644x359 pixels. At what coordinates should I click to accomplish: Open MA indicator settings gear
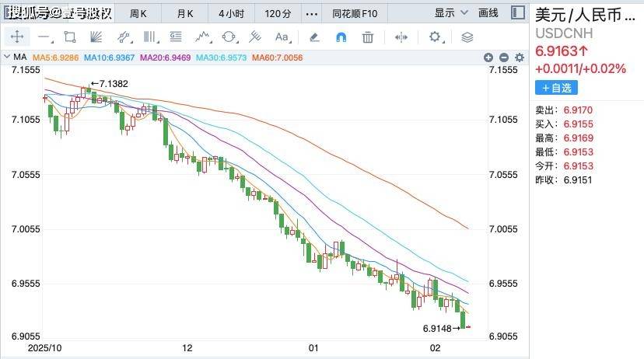518,58
